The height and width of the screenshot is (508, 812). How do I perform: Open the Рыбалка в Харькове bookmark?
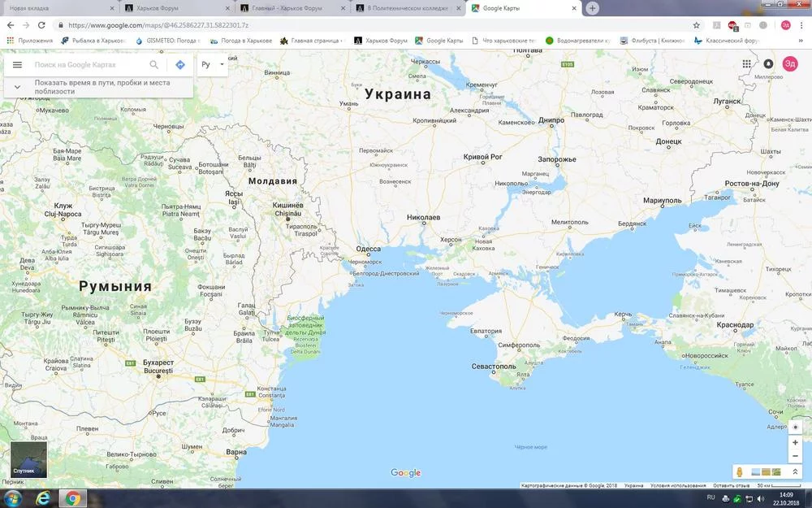(93, 41)
